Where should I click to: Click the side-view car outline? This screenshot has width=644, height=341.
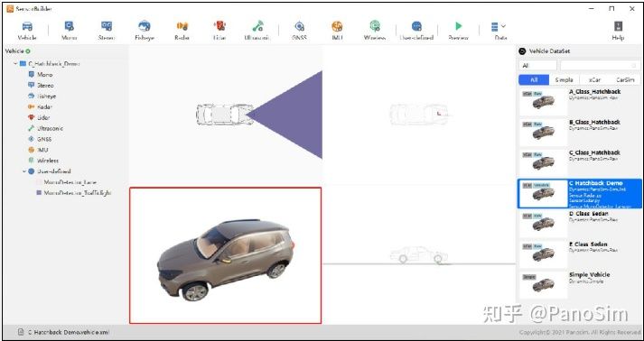[418, 254]
